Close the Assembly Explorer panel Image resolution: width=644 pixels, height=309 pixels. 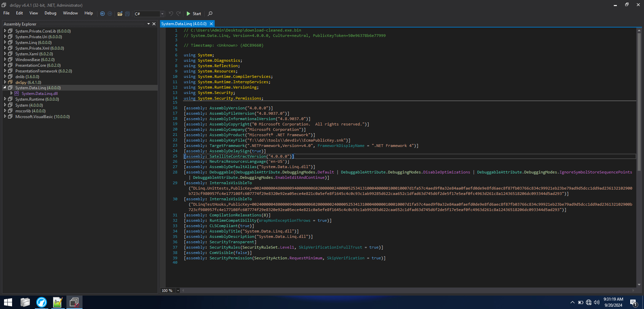click(x=154, y=24)
